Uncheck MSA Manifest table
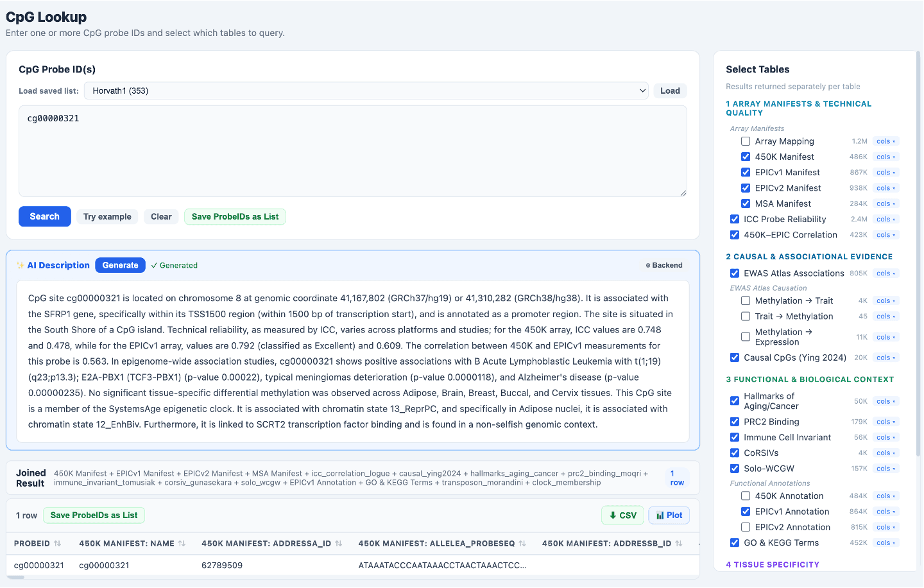This screenshot has width=924, height=588. [x=746, y=203]
